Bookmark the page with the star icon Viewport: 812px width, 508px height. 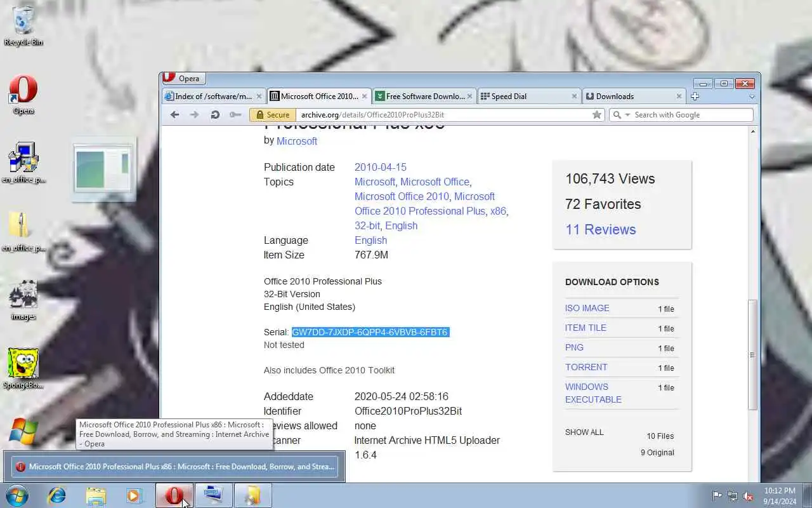click(x=597, y=115)
